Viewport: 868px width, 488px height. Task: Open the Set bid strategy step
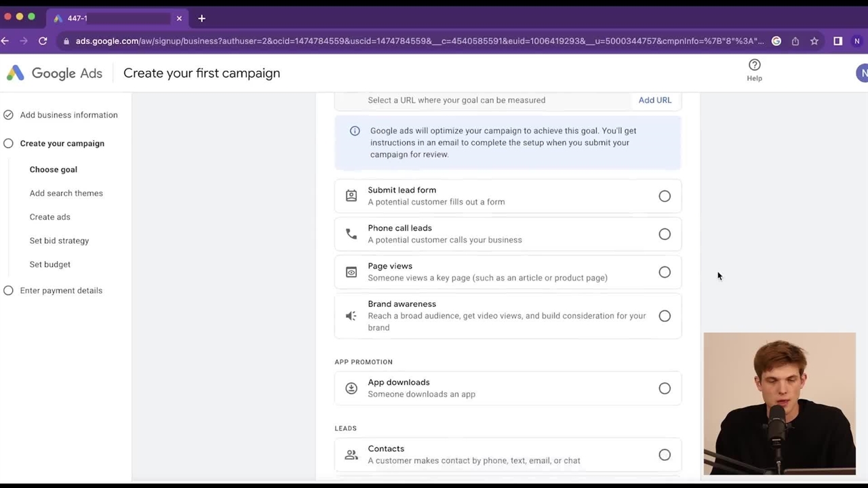pyautogui.click(x=59, y=241)
